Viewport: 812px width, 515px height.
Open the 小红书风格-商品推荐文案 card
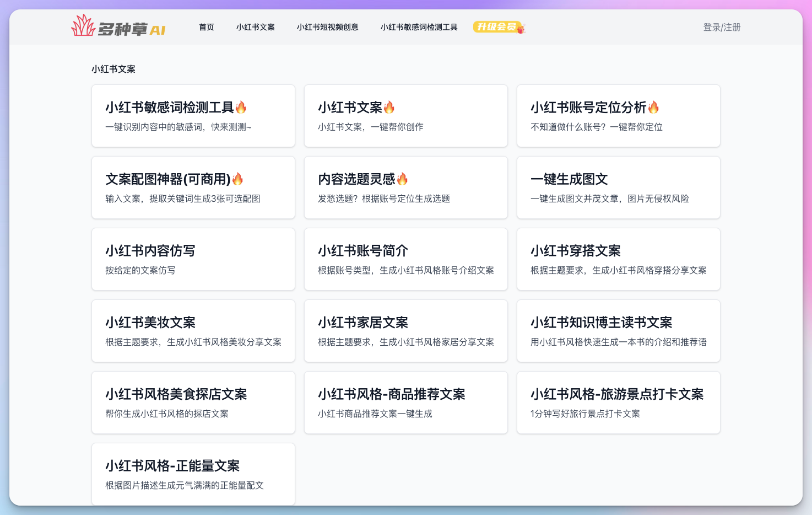pyautogui.click(x=406, y=403)
